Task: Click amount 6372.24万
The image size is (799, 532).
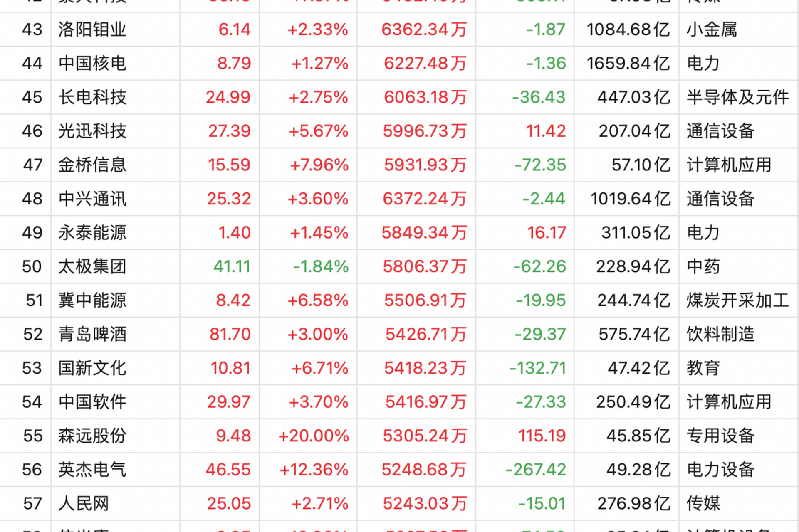Action: (x=425, y=199)
